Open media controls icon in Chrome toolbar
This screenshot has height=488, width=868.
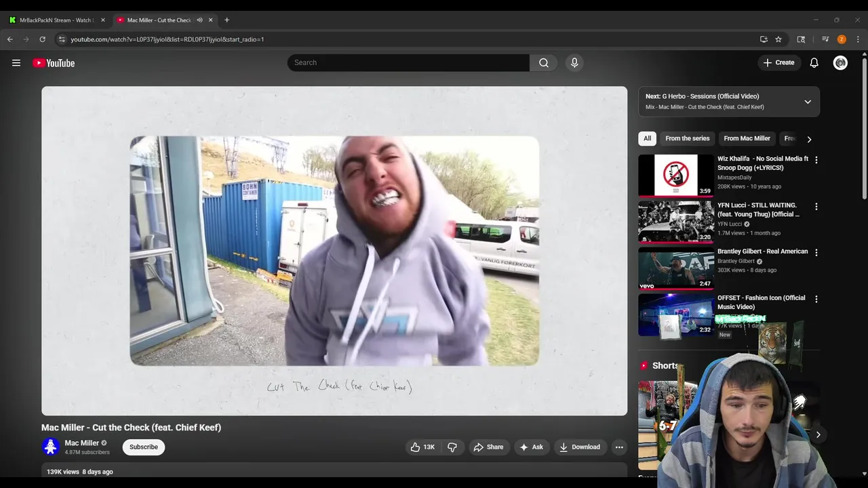825,39
